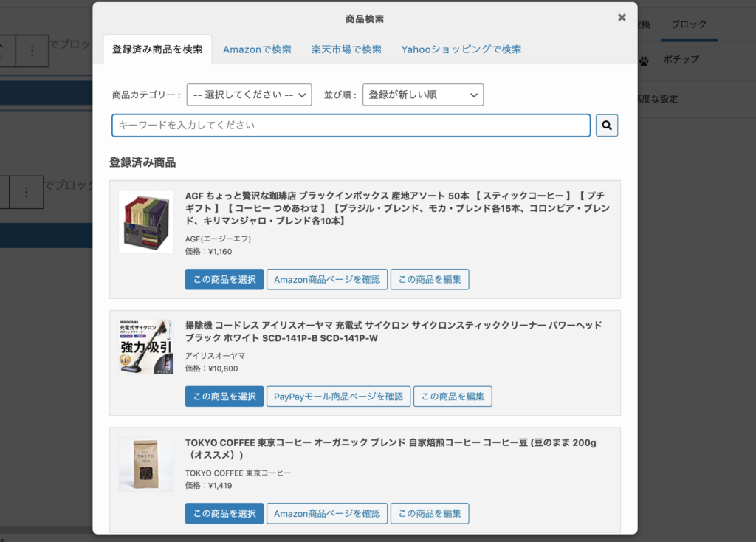756x542 pixels.
Task: Click the Pochipp paw icon in sidebar
Action: 644,61
